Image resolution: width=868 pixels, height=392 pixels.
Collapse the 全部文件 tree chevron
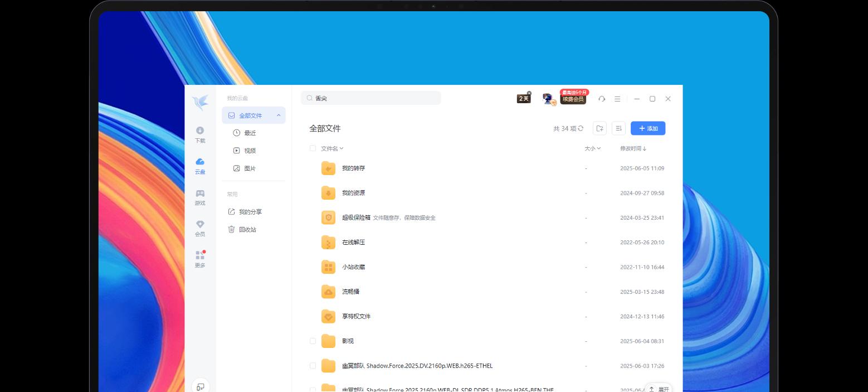[x=279, y=115]
